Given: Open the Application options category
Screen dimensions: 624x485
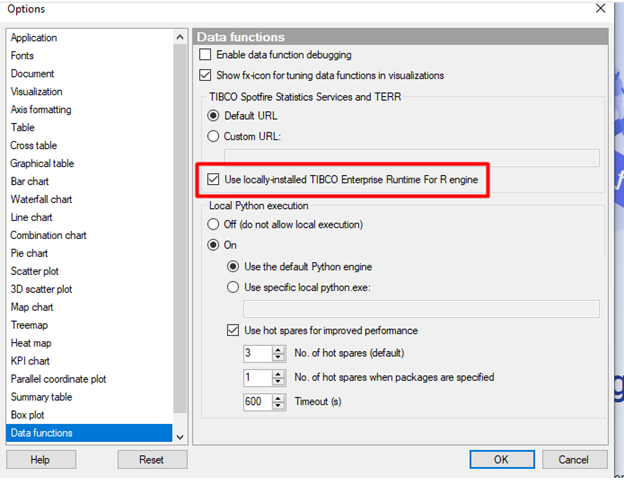Looking at the screenshot, I should click(x=90, y=38).
